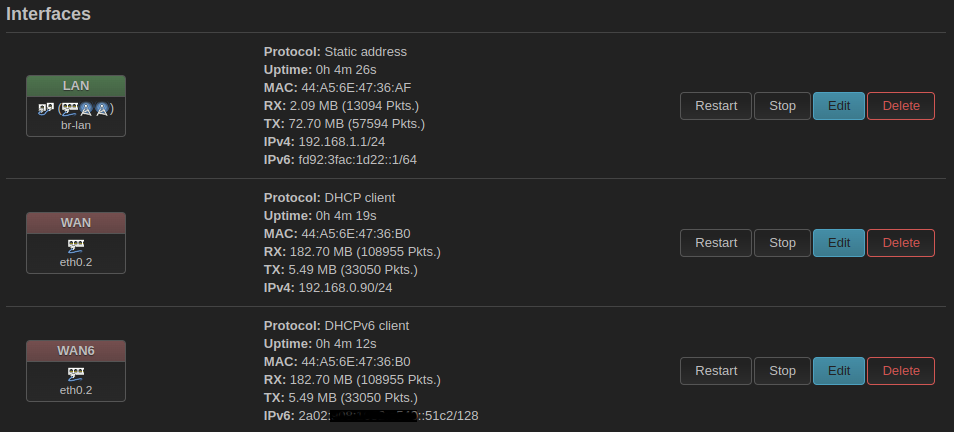Stop the WAN DHCP client interface
The height and width of the screenshot is (432, 954).
782,243
